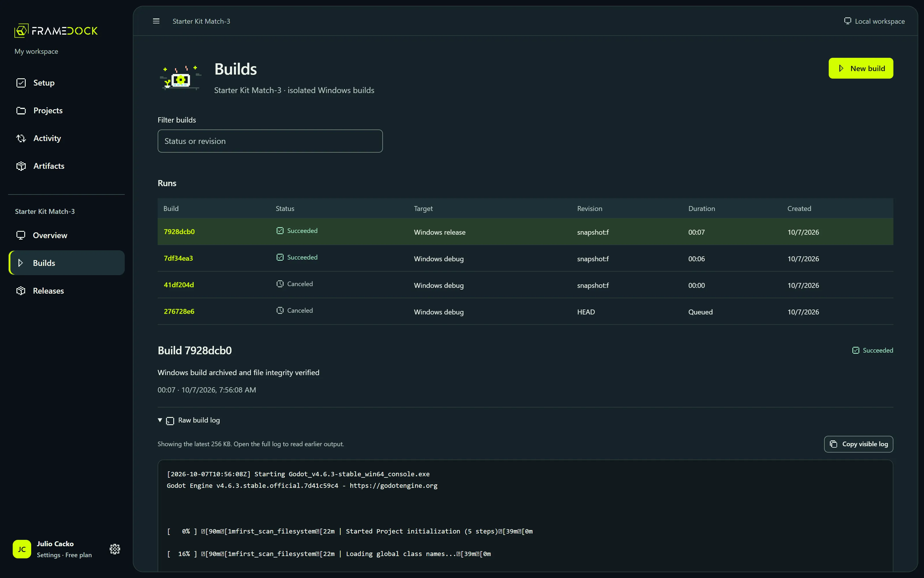Open build 7928dcb0 link
This screenshot has height=578, width=924.
pyautogui.click(x=179, y=232)
